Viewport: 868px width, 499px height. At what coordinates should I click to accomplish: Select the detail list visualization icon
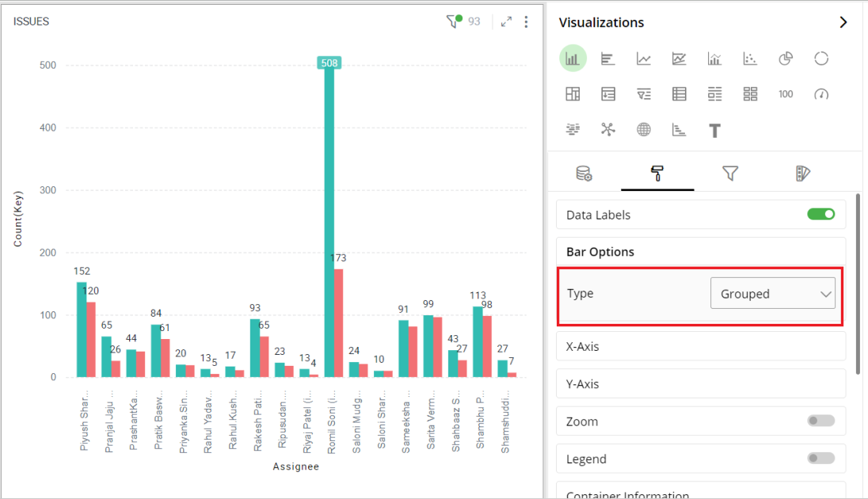coord(714,94)
